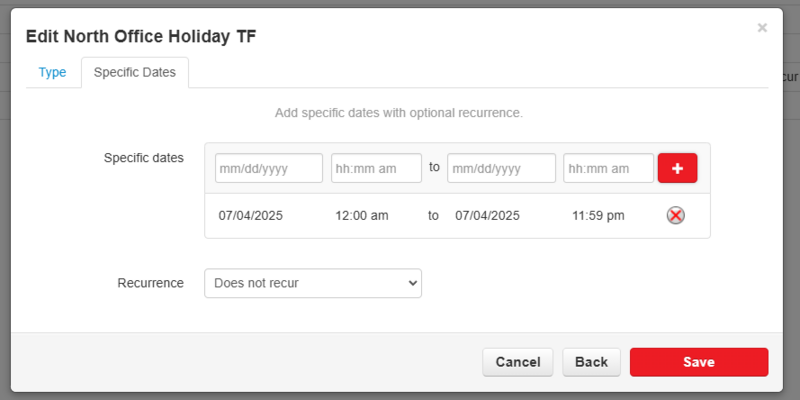Click the Cancel button
Image resolution: width=800 pixels, height=400 pixels.
517,362
